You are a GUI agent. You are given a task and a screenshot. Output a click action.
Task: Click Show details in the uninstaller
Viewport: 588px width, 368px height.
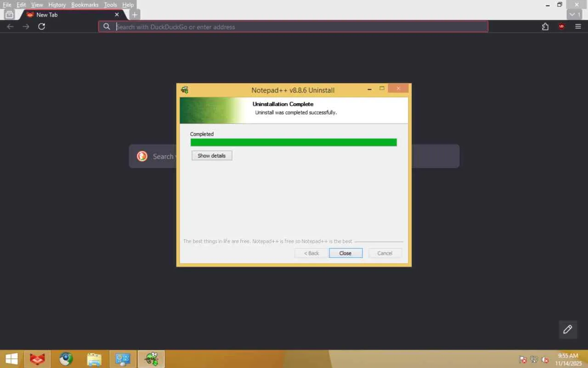click(x=212, y=156)
